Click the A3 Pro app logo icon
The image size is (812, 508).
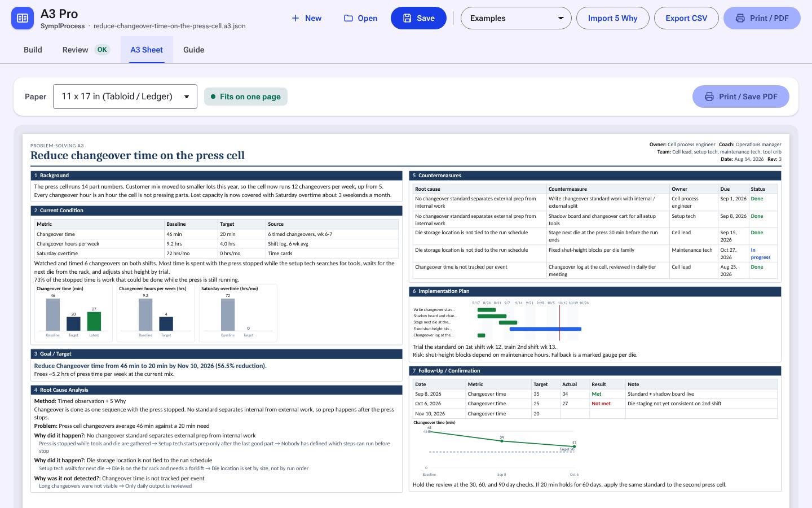pyautogui.click(x=23, y=18)
